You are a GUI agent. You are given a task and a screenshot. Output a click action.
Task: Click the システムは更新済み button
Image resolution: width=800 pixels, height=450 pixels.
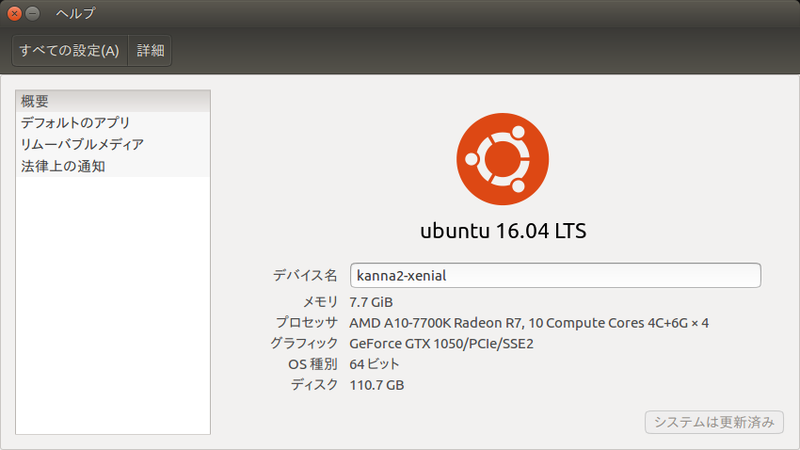pyautogui.click(x=714, y=422)
